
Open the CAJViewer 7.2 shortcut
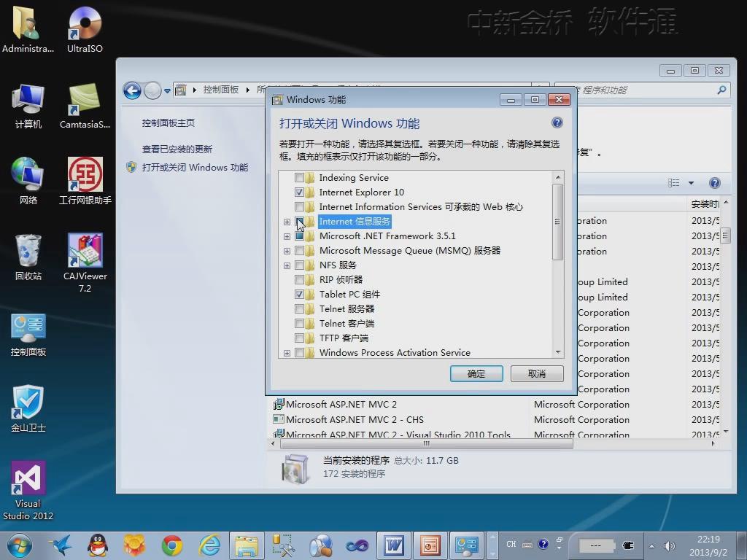(85, 263)
